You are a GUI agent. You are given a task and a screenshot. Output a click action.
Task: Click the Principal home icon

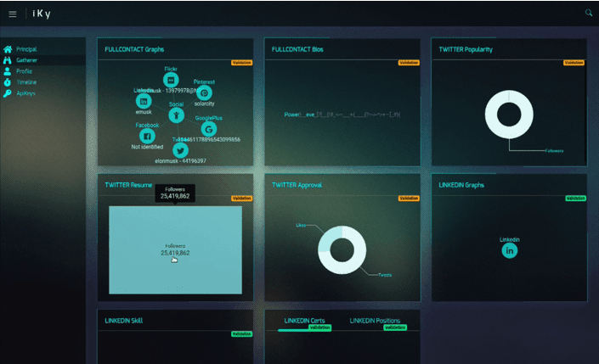8,49
